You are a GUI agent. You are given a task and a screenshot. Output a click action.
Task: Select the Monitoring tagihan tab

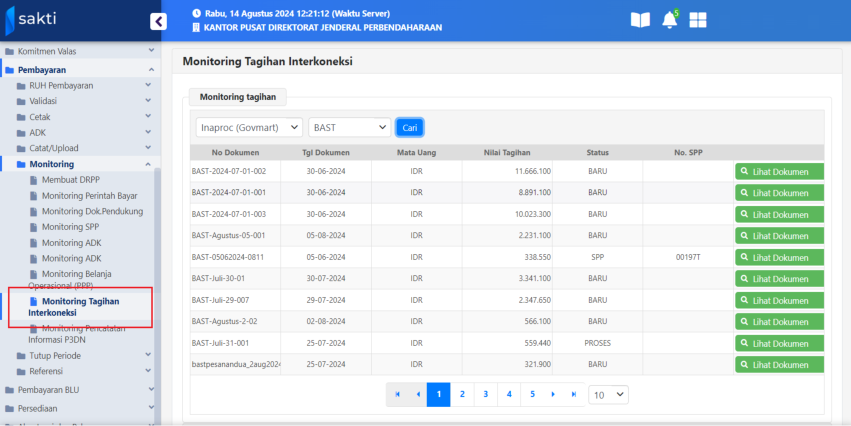pyautogui.click(x=238, y=97)
